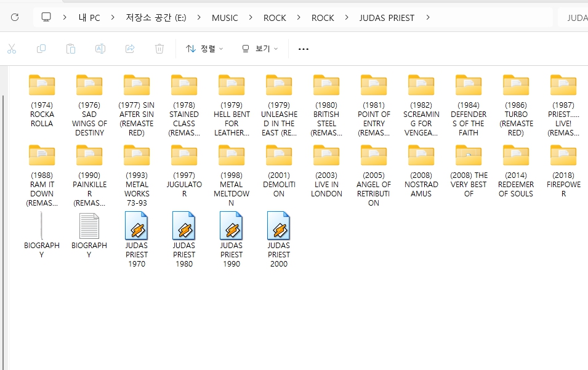Click the copy icon in toolbar

pyautogui.click(x=41, y=49)
